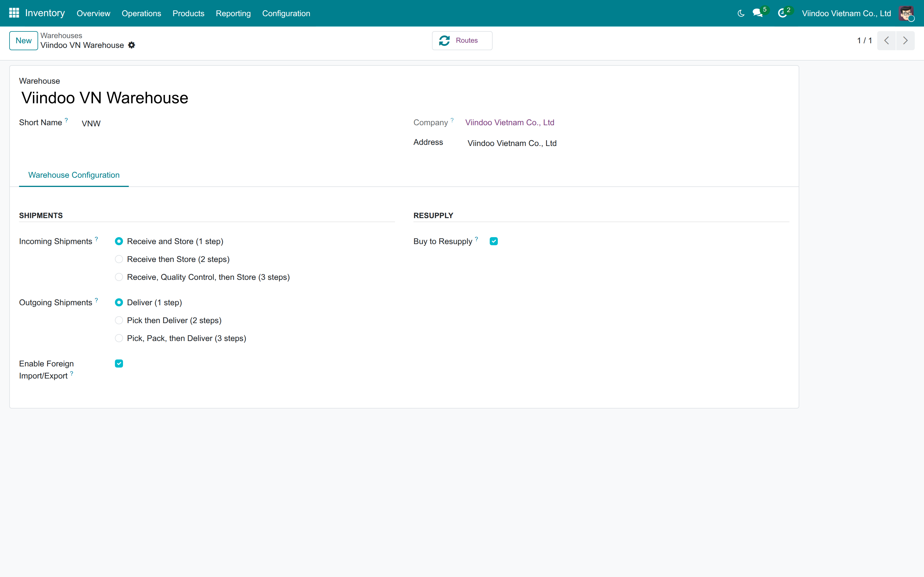
Task: Open the Reporting menu
Action: (x=233, y=13)
